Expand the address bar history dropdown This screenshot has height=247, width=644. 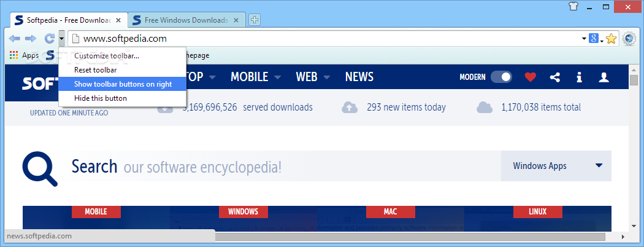pos(584,39)
